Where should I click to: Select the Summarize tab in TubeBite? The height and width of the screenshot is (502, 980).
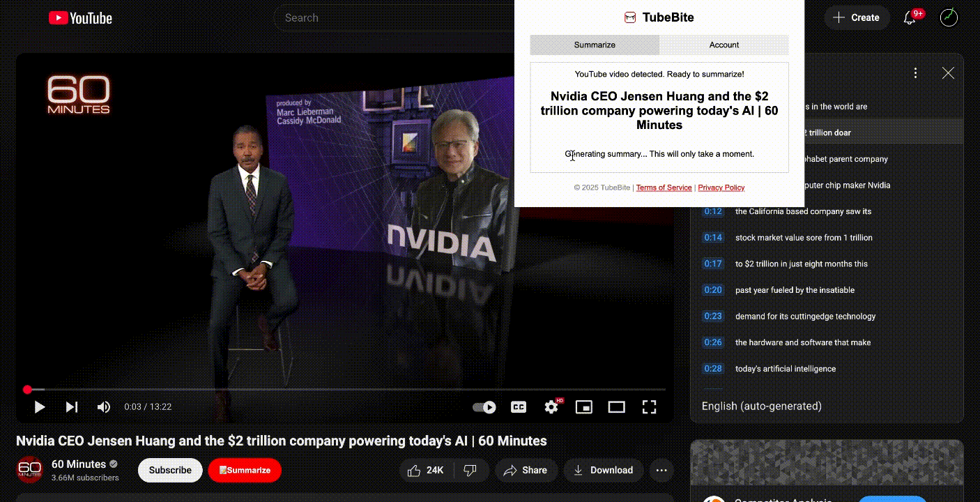point(595,45)
